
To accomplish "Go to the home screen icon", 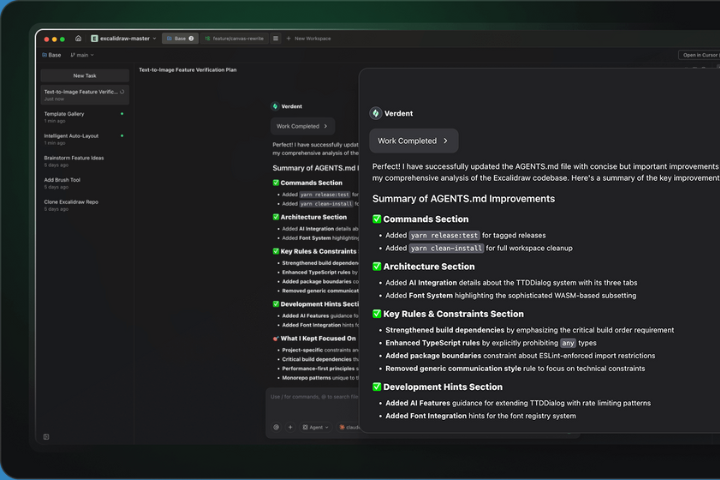I will pyautogui.click(x=78, y=39).
